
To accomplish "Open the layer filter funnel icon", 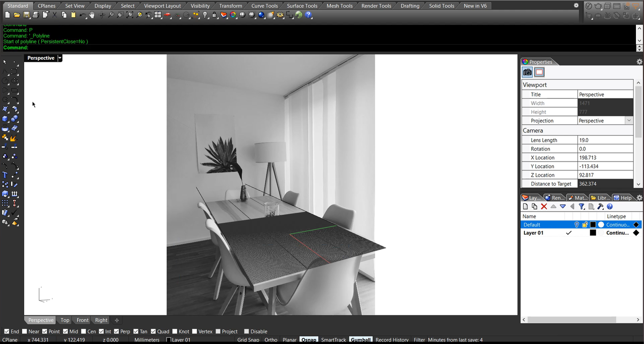I will pyautogui.click(x=582, y=207).
